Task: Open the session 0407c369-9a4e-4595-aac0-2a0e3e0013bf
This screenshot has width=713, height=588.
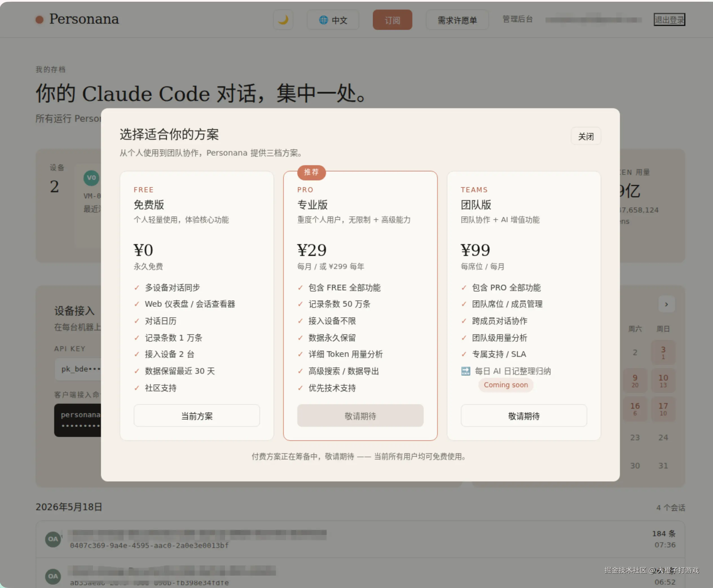Action: [x=360, y=539]
